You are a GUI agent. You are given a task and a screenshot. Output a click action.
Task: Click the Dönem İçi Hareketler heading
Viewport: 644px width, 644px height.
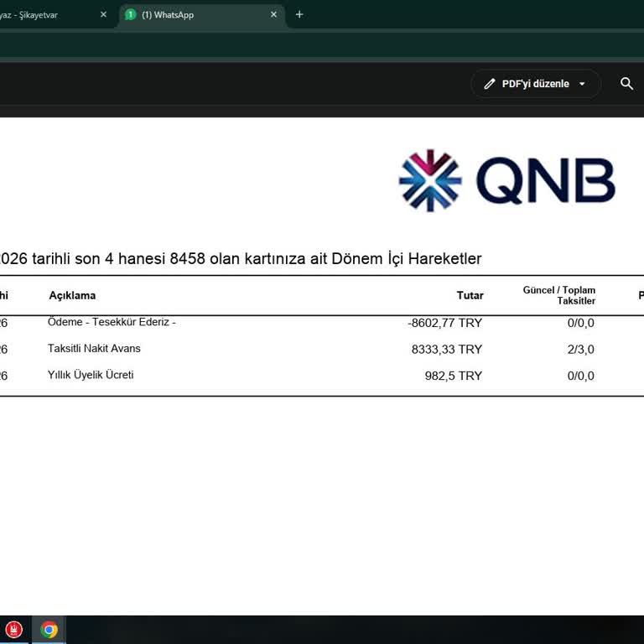(x=241, y=259)
